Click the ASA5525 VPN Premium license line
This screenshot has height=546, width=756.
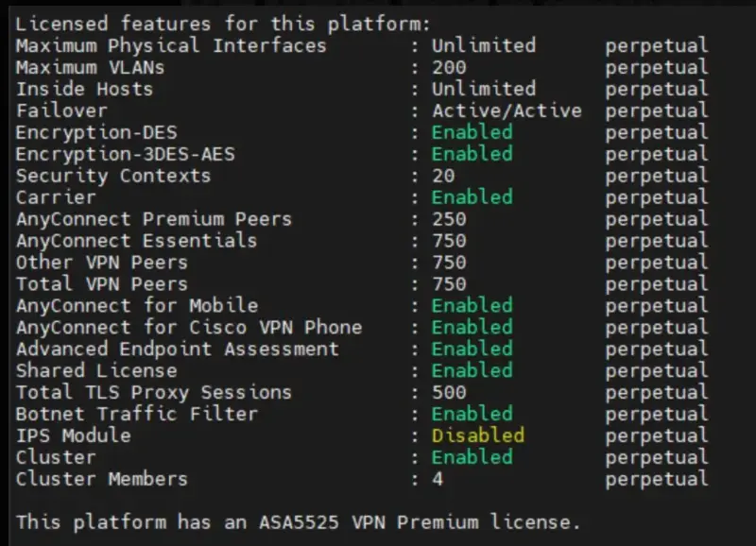click(298, 521)
